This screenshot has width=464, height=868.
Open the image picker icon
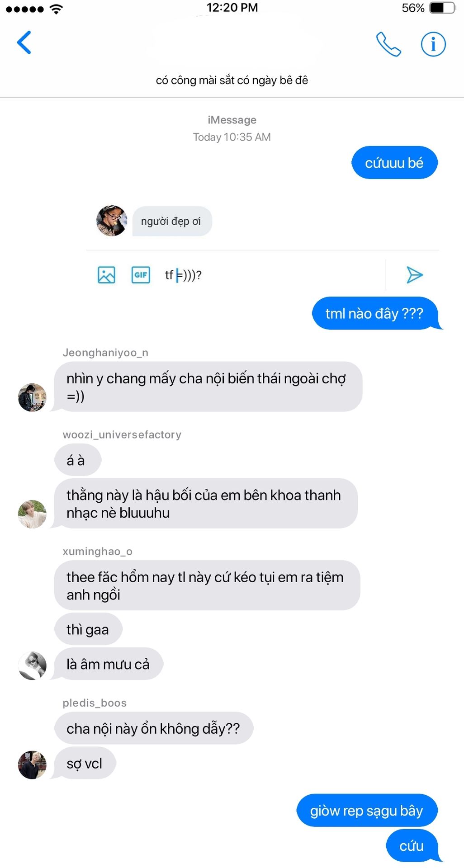tap(106, 275)
